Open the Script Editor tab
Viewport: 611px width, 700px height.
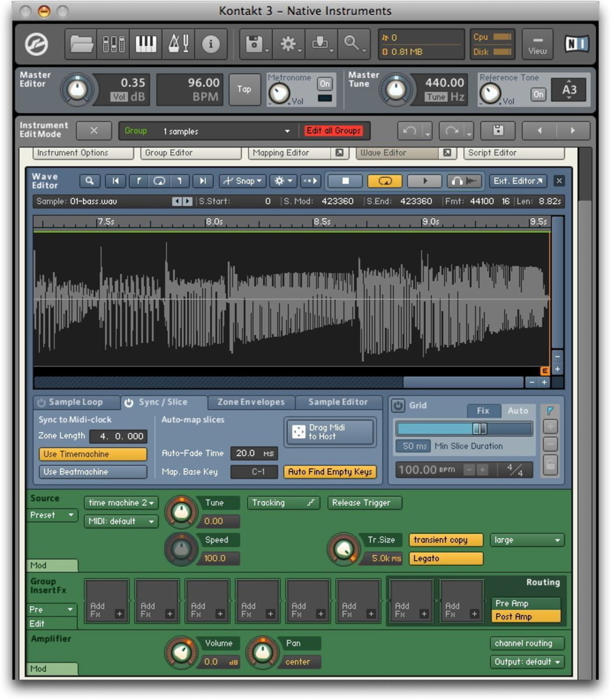(x=514, y=153)
